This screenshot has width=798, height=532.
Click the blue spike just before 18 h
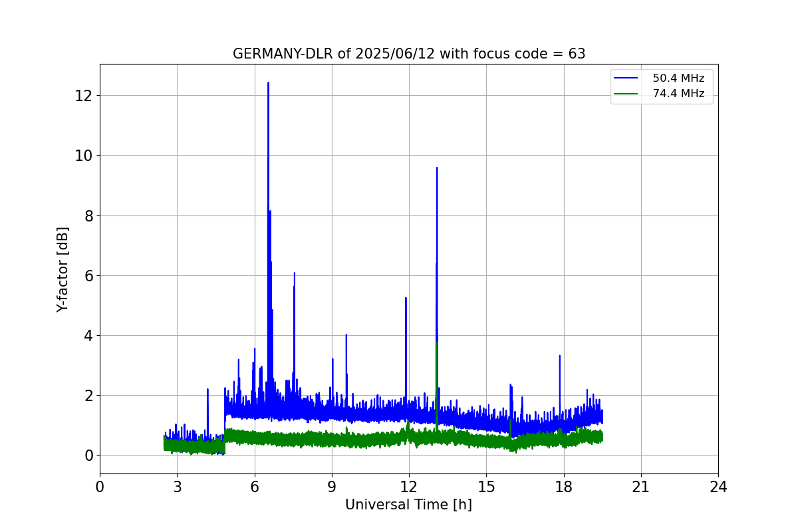(x=560, y=356)
